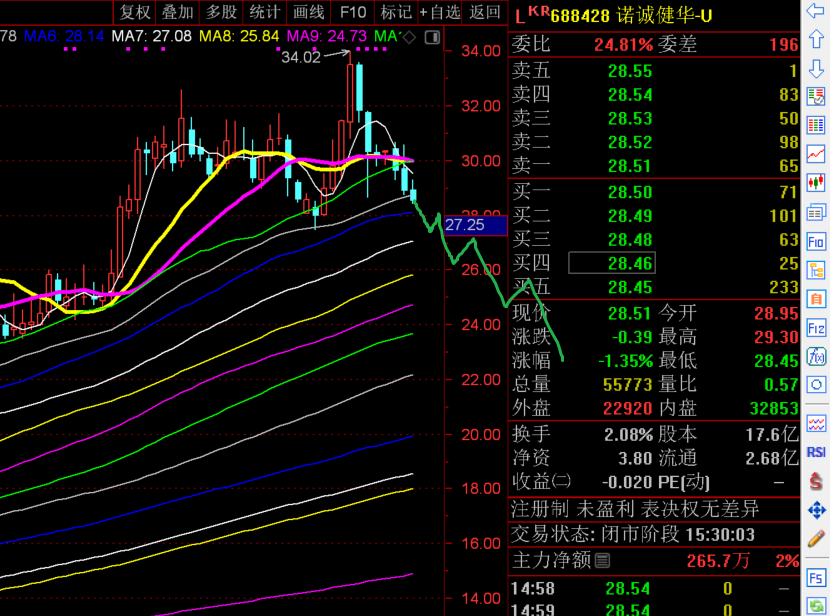Click the blue circle sidebar icon
The height and width of the screenshot is (616, 830).
(816, 385)
